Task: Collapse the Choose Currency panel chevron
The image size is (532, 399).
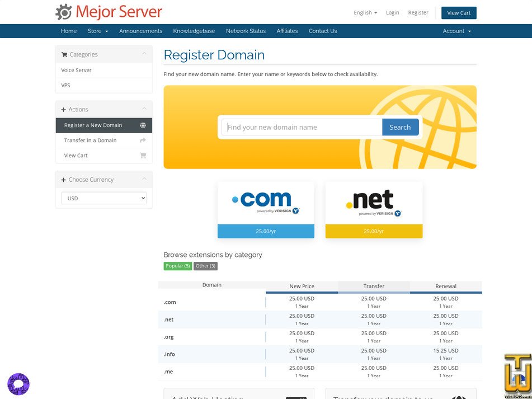Action: click(x=144, y=179)
